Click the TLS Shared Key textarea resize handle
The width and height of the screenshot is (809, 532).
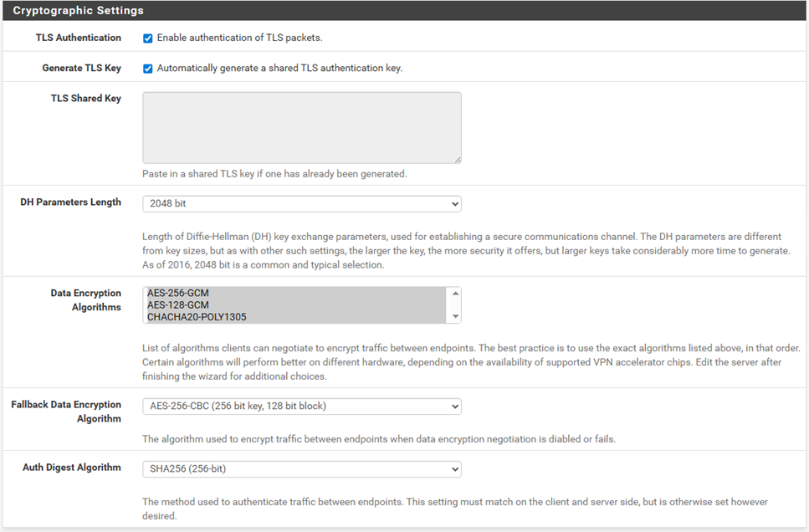tap(457, 159)
